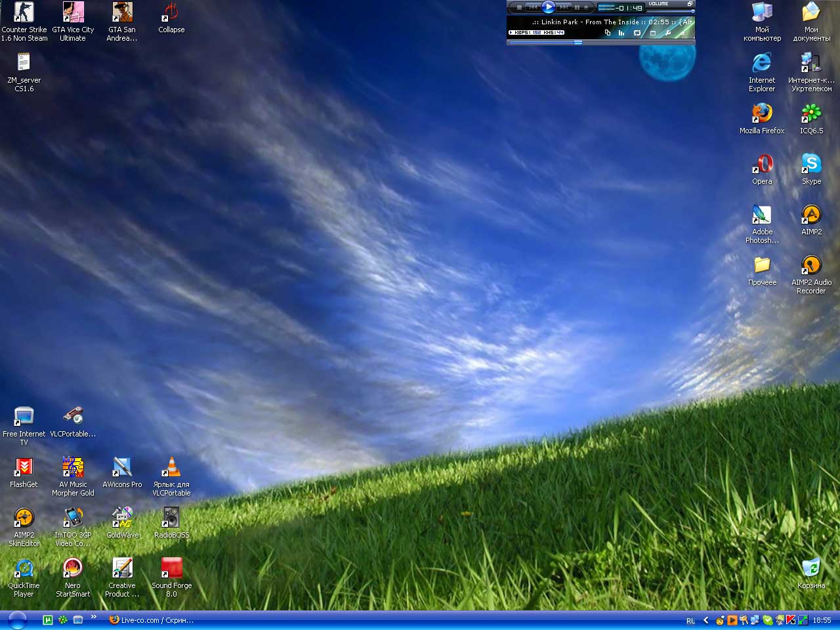Select the GTA San Andreas desktop icon

122,12
